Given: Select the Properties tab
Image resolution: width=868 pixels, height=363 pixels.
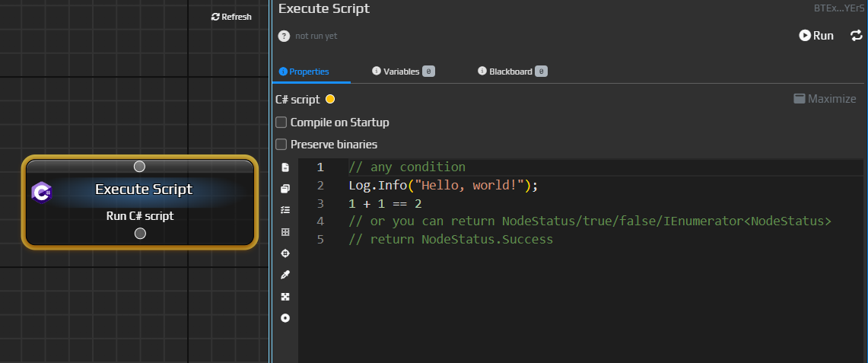Looking at the screenshot, I should click(304, 72).
